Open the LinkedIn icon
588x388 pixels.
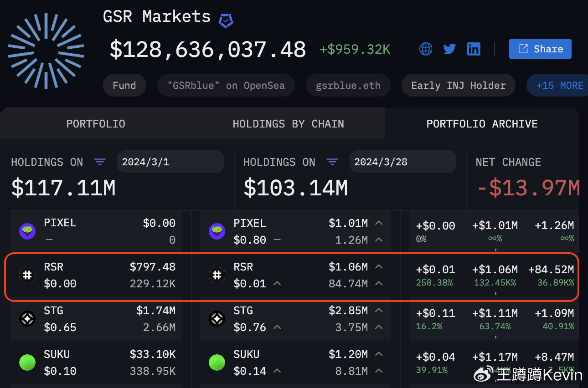coord(474,49)
